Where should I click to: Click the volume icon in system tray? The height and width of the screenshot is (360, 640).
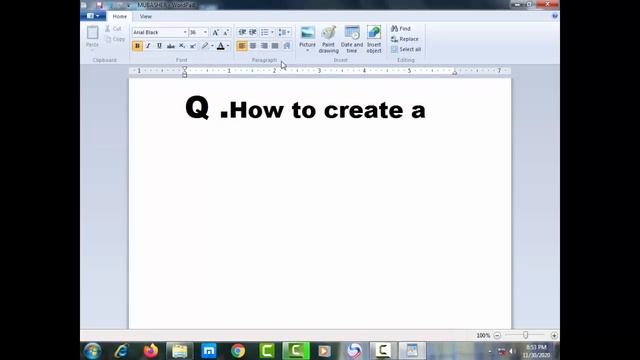(511, 351)
